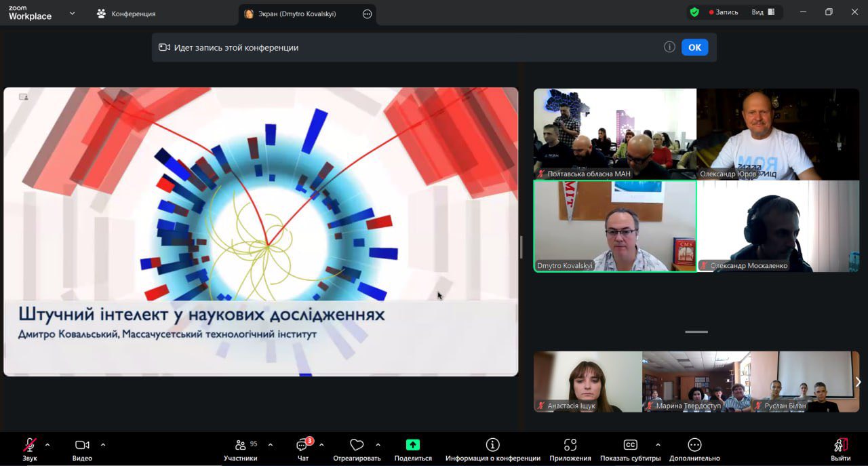Open reactions with Отреагировать heart icon
The height and width of the screenshot is (466, 868).
(357, 450)
